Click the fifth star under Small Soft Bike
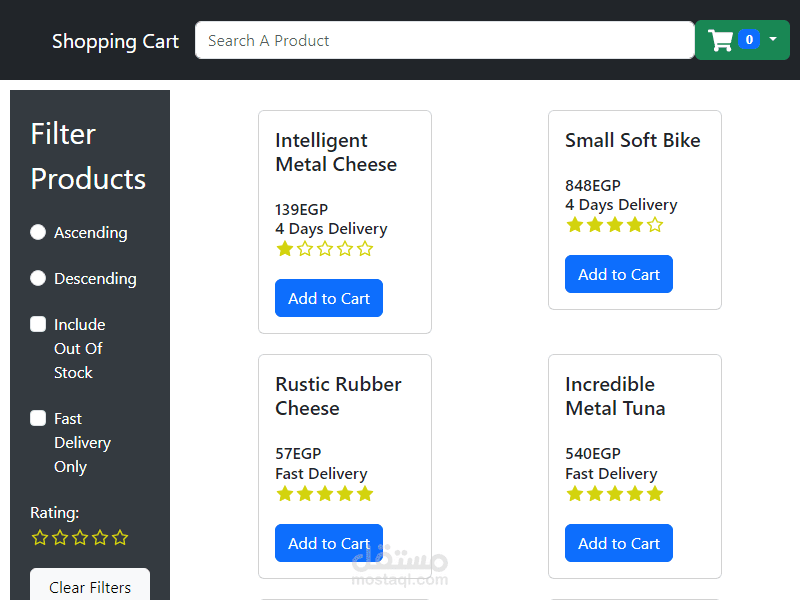The image size is (800, 600). pyautogui.click(x=655, y=224)
